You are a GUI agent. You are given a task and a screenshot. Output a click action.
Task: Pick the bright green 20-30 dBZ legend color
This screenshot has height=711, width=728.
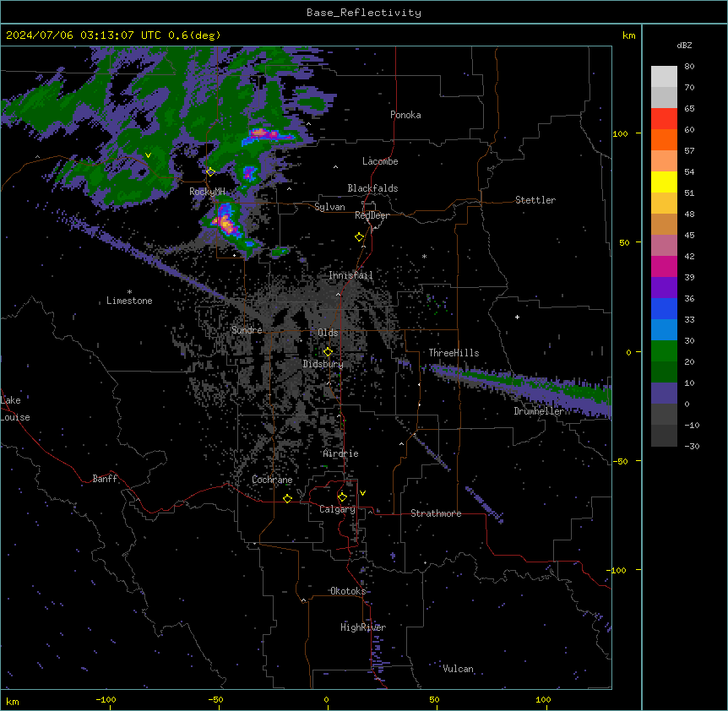click(664, 351)
